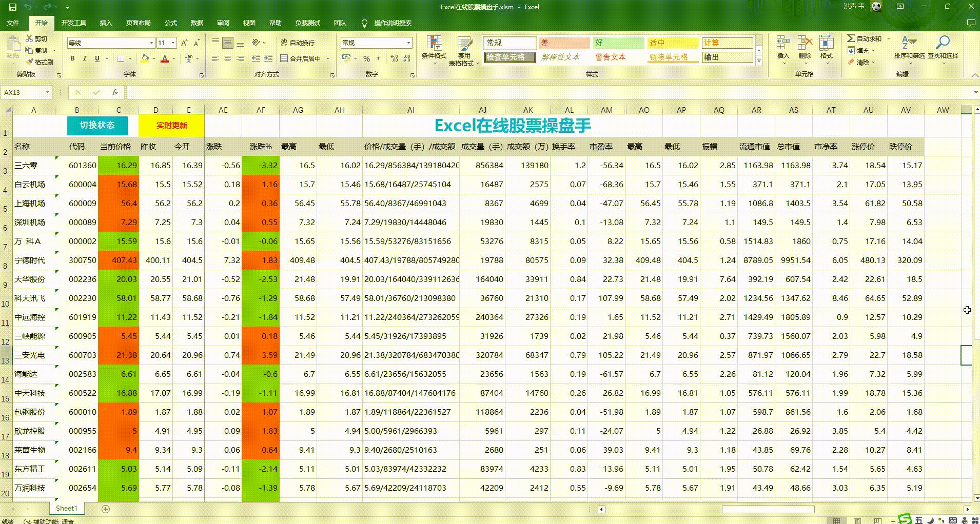
Task: Click the increase indent icon
Action: click(x=268, y=58)
